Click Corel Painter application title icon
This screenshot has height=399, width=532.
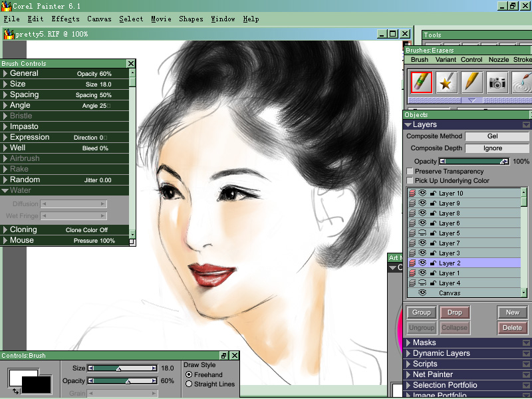7,6
